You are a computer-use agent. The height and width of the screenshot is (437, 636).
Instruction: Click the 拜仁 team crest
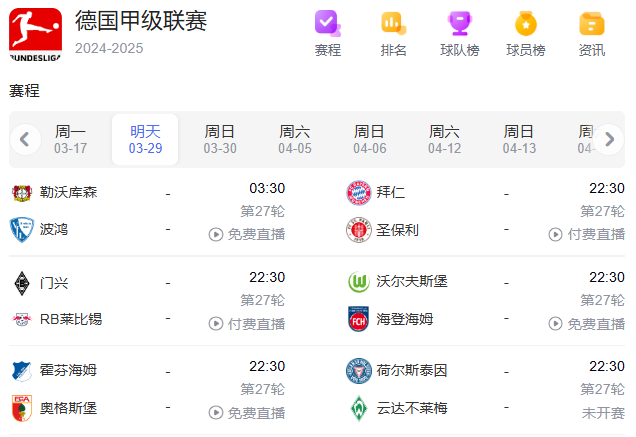click(358, 192)
